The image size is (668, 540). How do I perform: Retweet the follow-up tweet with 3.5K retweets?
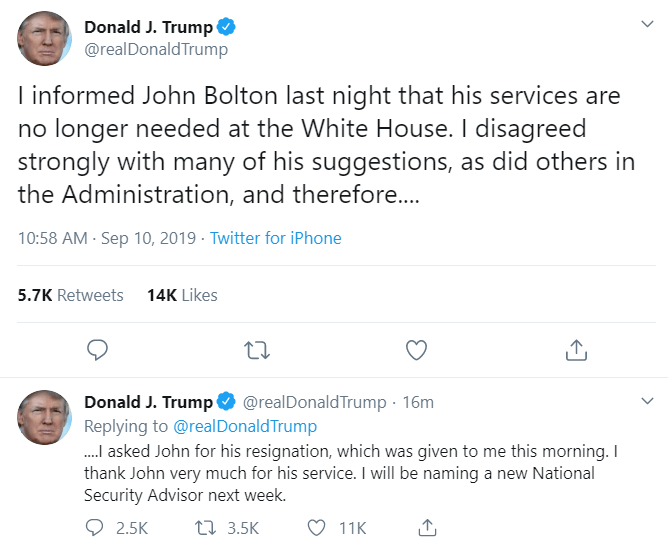click(x=206, y=527)
